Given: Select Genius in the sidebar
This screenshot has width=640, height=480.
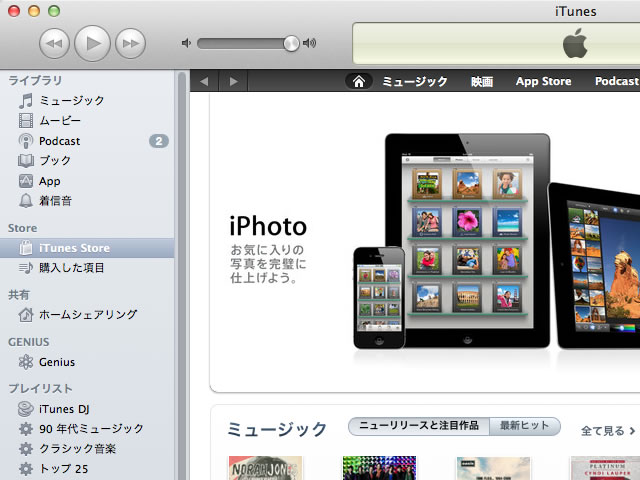Looking at the screenshot, I should pyautogui.click(x=87, y=362).
